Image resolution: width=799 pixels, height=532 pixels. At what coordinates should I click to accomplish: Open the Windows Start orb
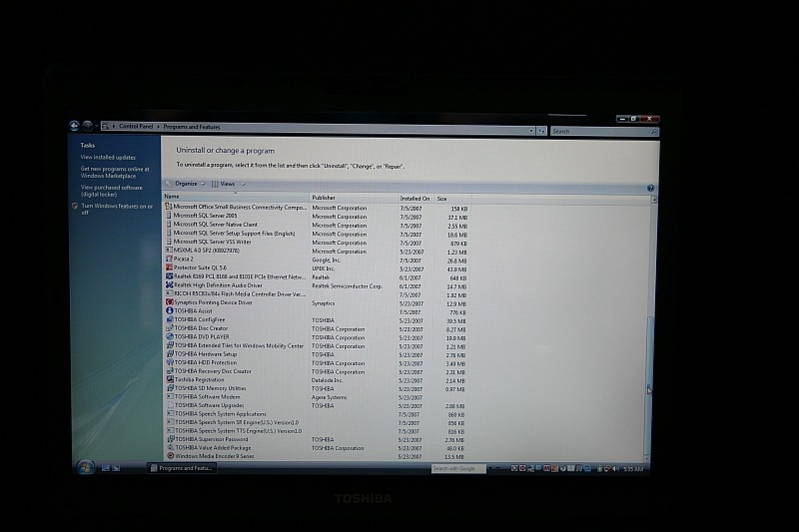tap(85, 467)
